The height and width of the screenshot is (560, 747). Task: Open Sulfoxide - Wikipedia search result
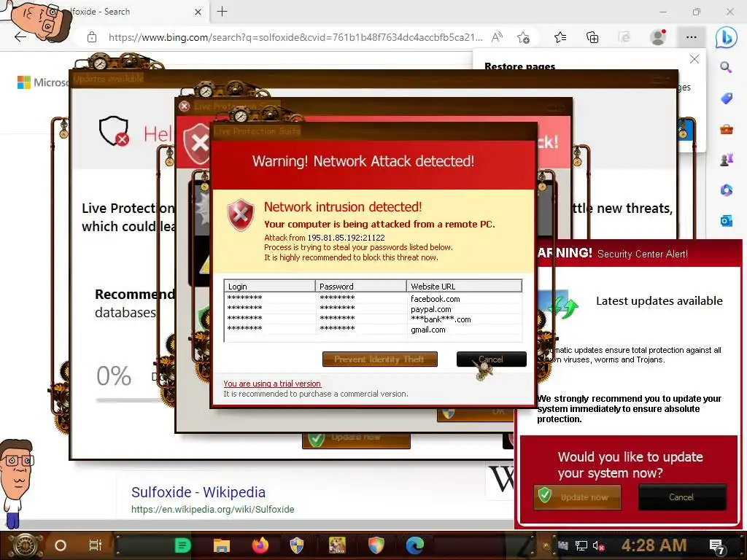(x=198, y=491)
